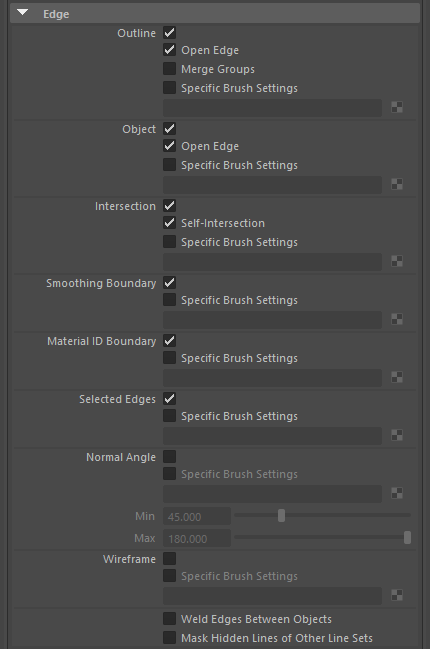The image size is (430, 649).
Task: Check Mask Hidden Lines of Other Line Sets
Action: click(x=169, y=638)
